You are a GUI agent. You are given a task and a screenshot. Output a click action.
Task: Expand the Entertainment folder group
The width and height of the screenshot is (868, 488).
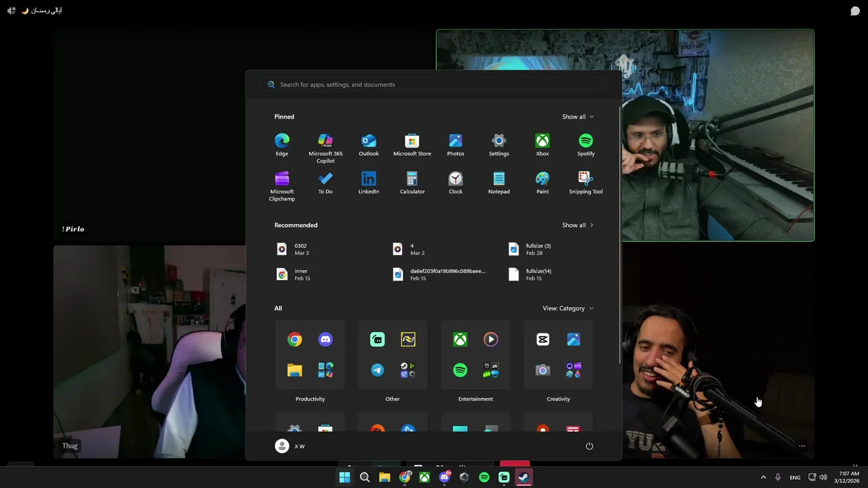click(491, 370)
